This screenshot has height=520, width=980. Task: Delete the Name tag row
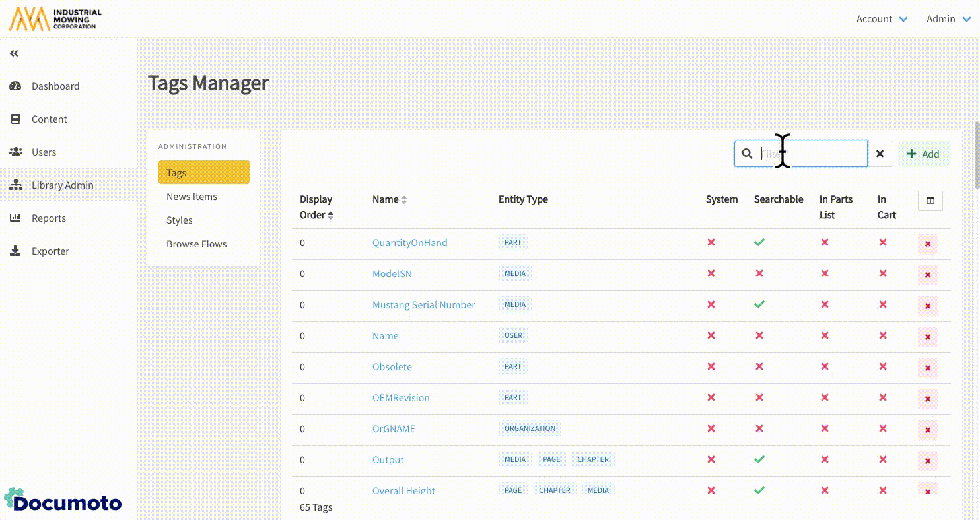[927, 337]
